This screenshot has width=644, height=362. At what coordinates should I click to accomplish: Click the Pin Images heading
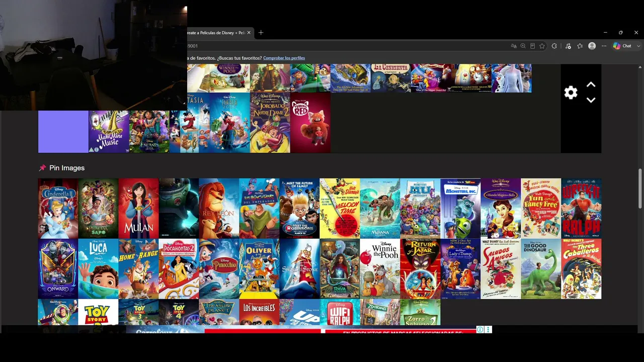point(67,168)
